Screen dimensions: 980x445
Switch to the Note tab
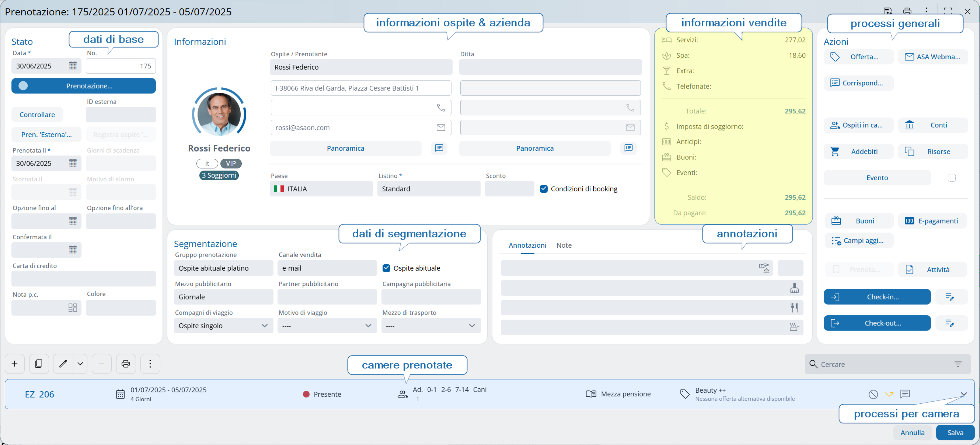tap(563, 246)
